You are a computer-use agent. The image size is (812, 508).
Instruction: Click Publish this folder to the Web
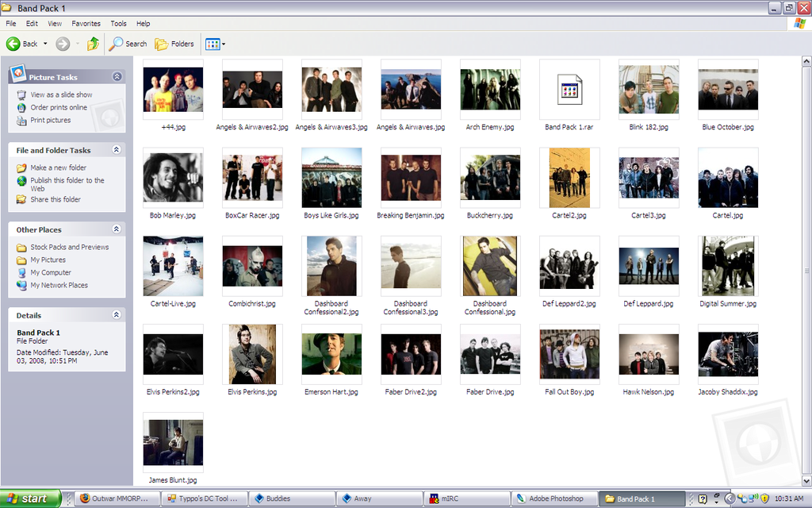tap(67, 184)
